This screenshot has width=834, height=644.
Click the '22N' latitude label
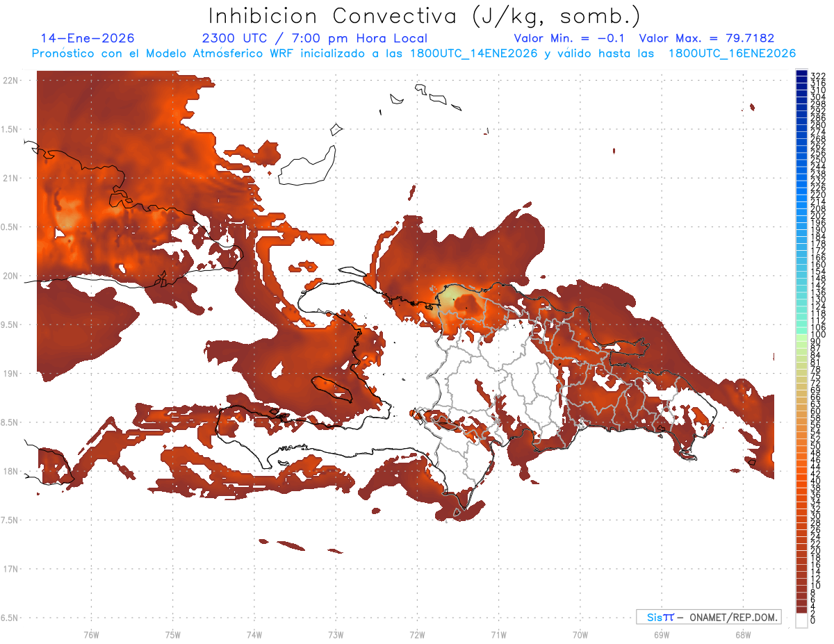pyautogui.click(x=12, y=80)
